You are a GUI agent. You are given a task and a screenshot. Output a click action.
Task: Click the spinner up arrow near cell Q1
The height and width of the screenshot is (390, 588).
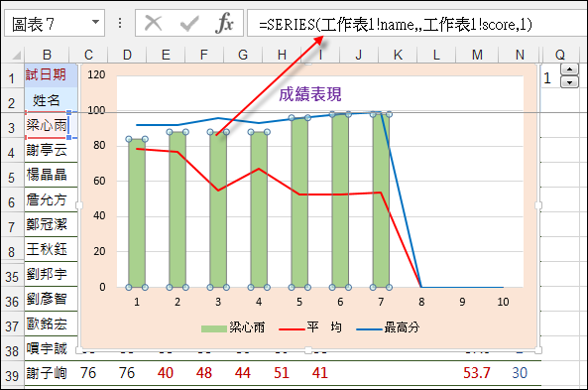click(x=569, y=69)
